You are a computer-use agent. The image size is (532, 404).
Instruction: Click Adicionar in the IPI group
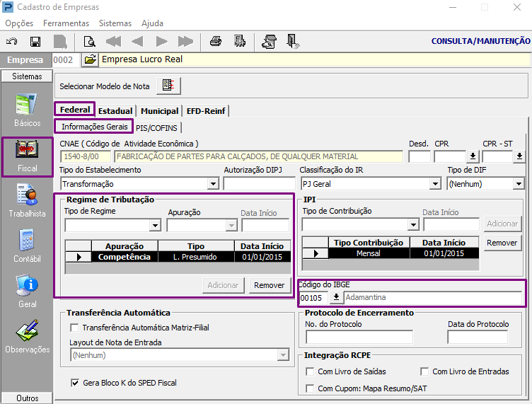[x=502, y=224]
